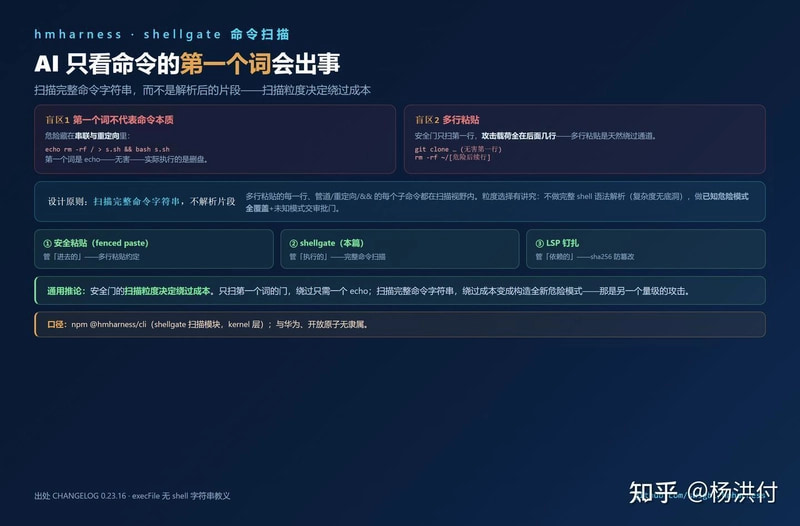This screenshot has width=800, height=526.
Task: Select the line starting "安全门只扫第一行"
Action: (x=535, y=136)
